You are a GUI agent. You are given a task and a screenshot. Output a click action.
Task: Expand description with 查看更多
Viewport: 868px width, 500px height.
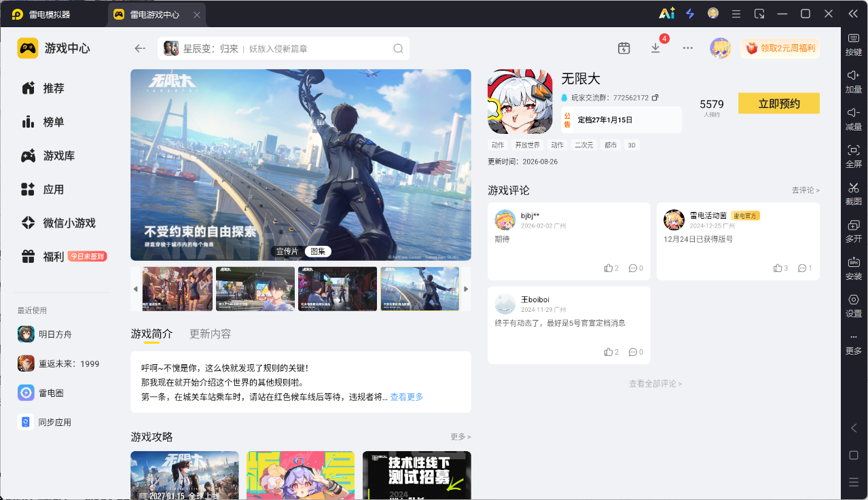[406, 397]
